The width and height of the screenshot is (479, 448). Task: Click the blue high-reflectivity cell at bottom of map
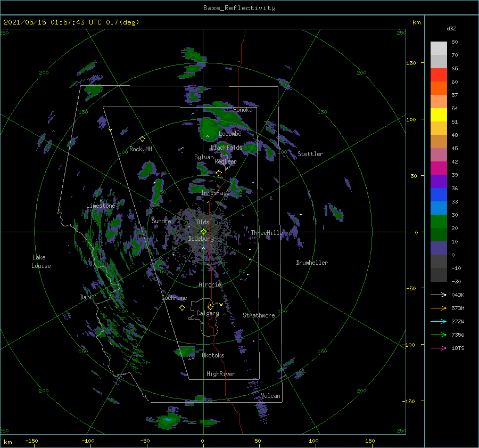[168, 420]
